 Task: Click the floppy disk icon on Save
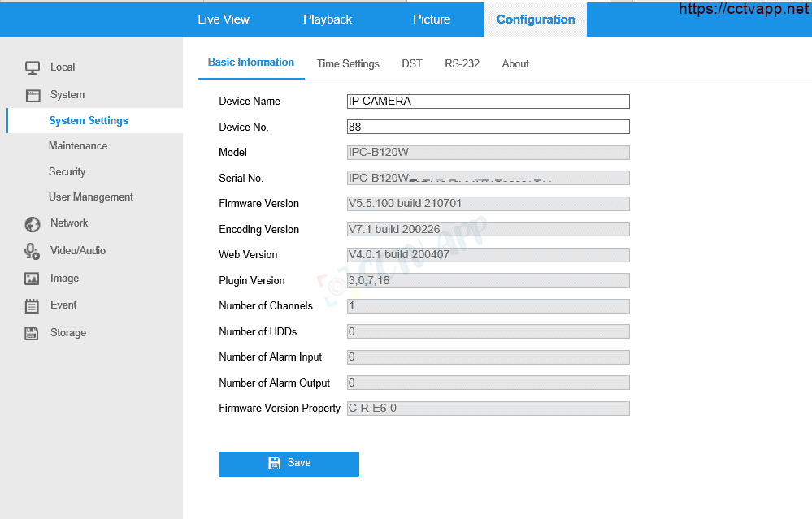[x=275, y=463]
